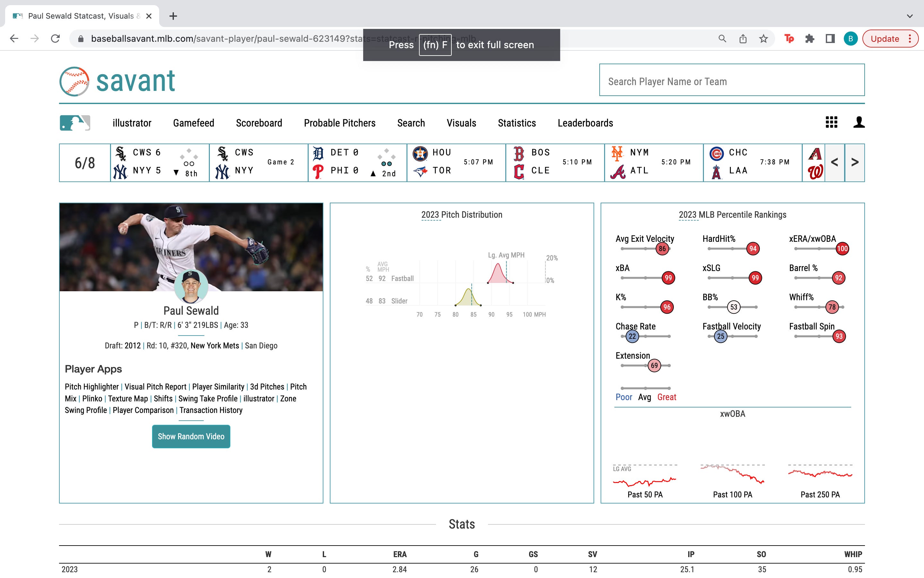Open the Leaderboards menu
The height and width of the screenshot is (578, 924).
point(585,123)
